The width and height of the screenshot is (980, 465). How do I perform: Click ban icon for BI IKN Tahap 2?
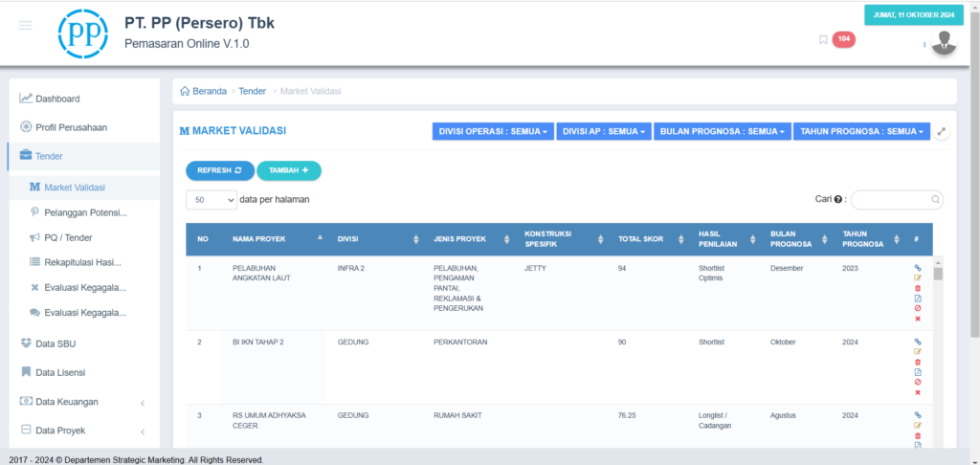click(x=918, y=382)
